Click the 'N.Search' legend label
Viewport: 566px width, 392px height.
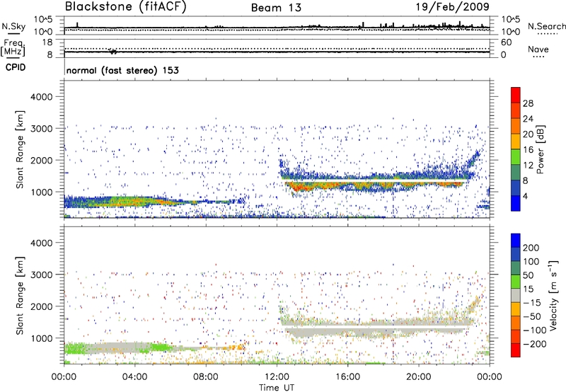coord(546,26)
